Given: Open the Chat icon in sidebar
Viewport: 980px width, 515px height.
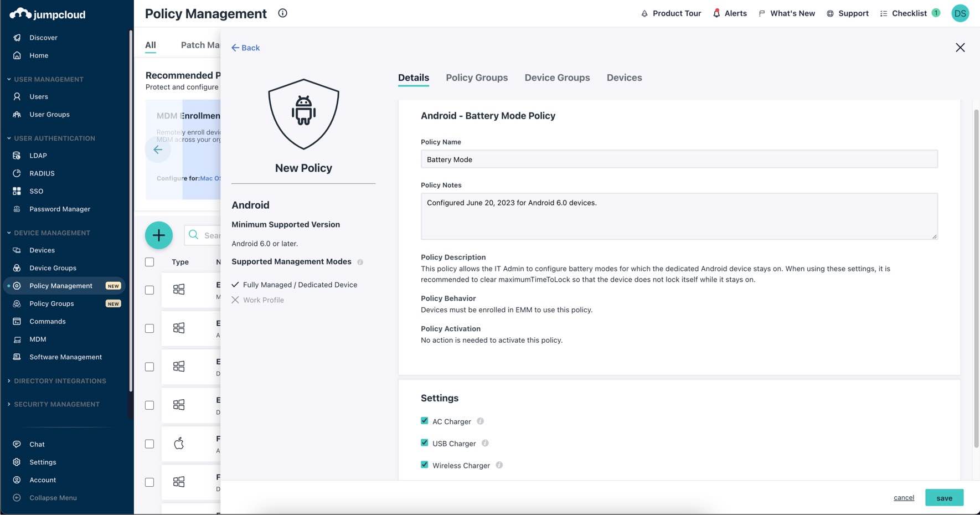Looking at the screenshot, I should click(17, 444).
